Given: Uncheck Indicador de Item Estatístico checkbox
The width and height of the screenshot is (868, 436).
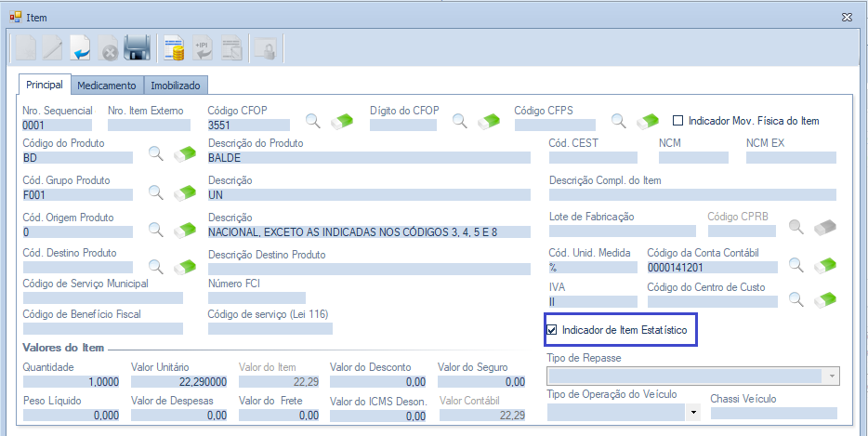Looking at the screenshot, I should 551,330.
